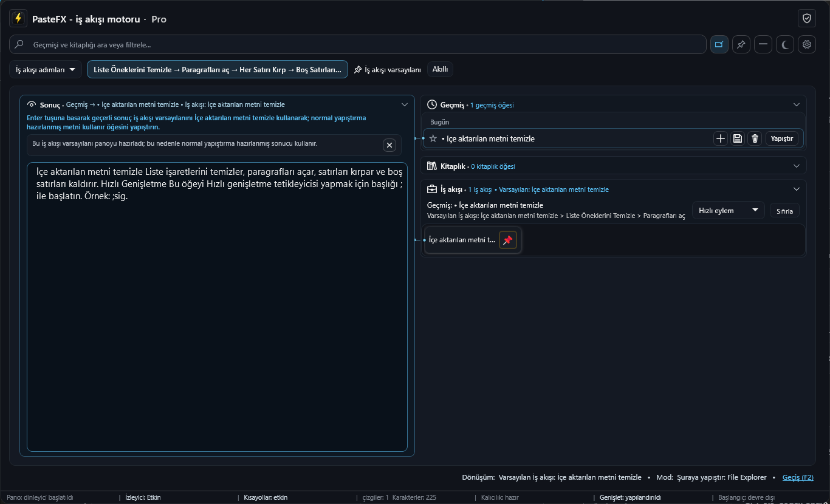830x504 pixels.
Task: Click 'İzleyici: Etkin' in status bar
Action: click(x=143, y=497)
